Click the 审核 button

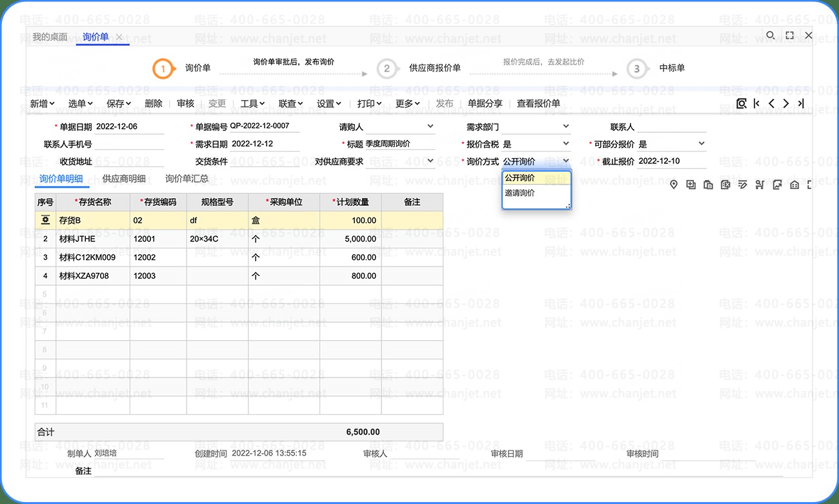coord(185,103)
